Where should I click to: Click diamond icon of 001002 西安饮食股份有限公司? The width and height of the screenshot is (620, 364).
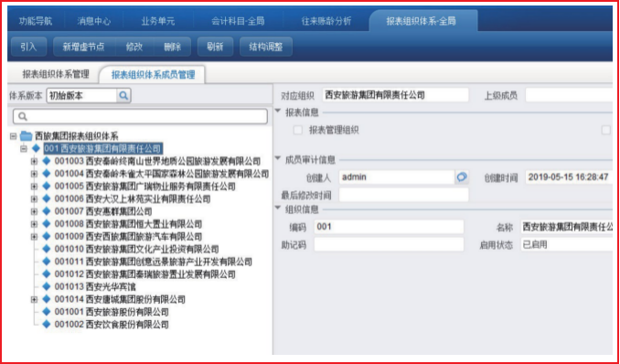tap(47, 324)
